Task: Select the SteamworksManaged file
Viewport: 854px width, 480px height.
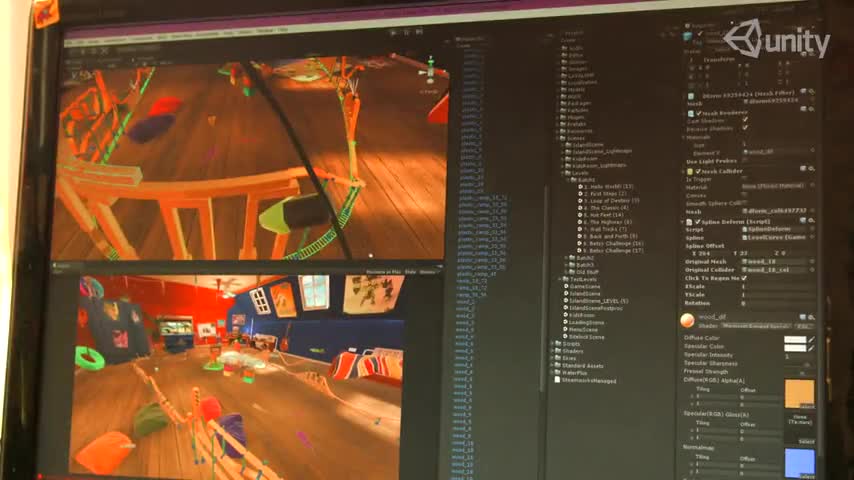Action: click(585, 380)
